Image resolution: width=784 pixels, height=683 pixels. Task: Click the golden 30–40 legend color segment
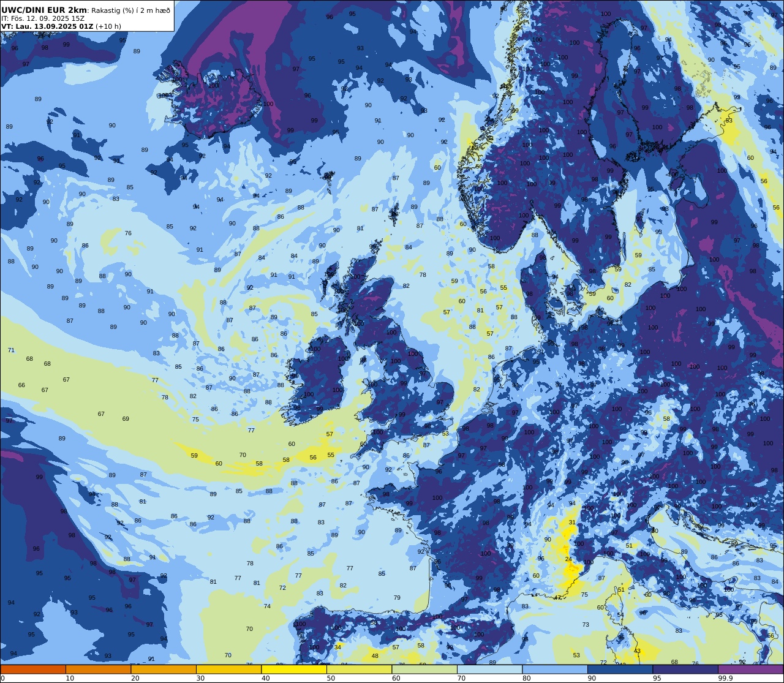click(228, 670)
